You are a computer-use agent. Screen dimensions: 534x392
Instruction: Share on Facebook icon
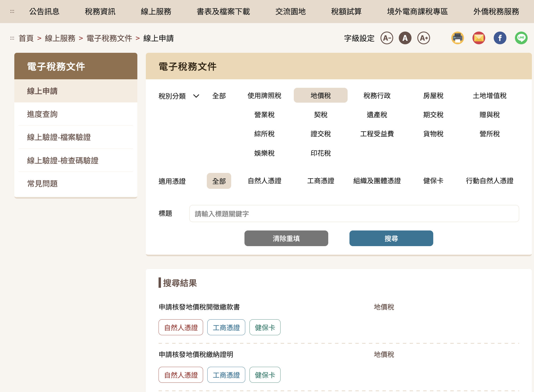[x=500, y=38]
